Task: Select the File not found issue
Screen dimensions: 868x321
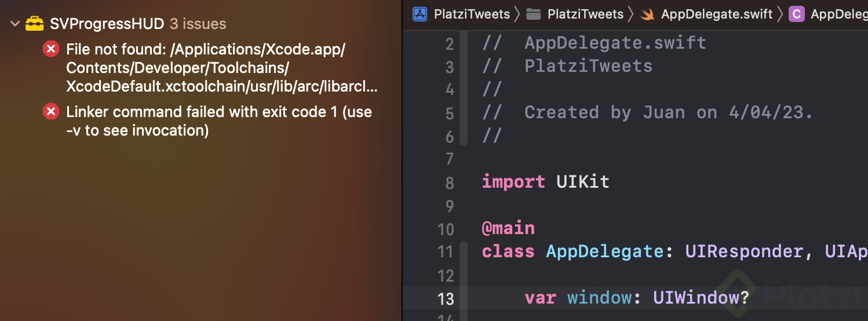Action: point(221,68)
